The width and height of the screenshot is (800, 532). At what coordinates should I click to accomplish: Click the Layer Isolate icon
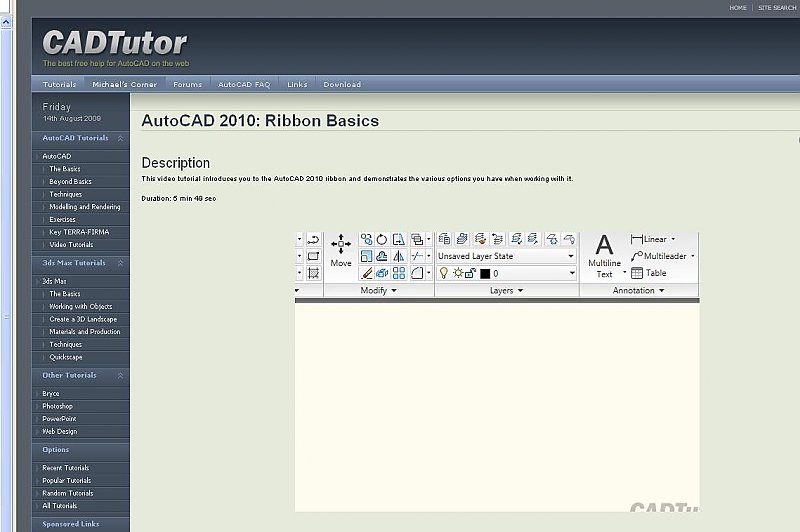coord(516,239)
